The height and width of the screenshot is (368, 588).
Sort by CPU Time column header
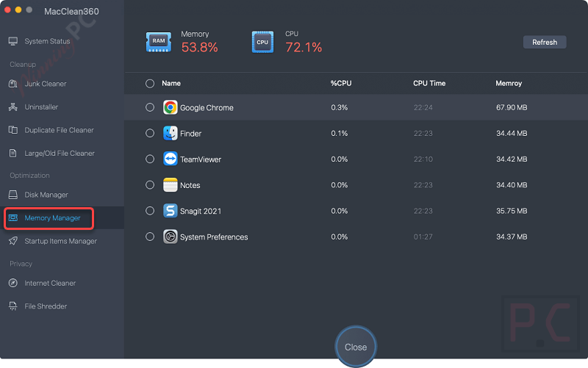[429, 84]
